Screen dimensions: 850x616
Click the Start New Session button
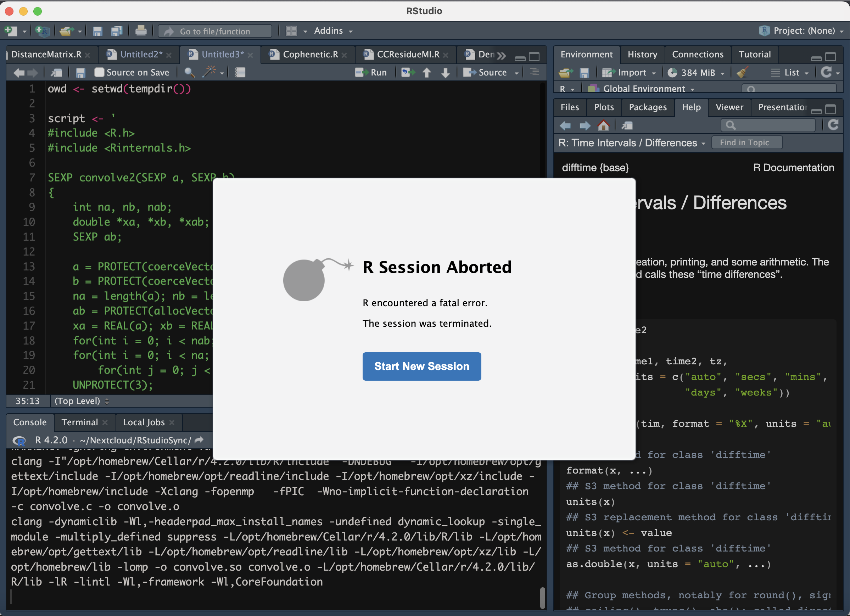click(421, 366)
